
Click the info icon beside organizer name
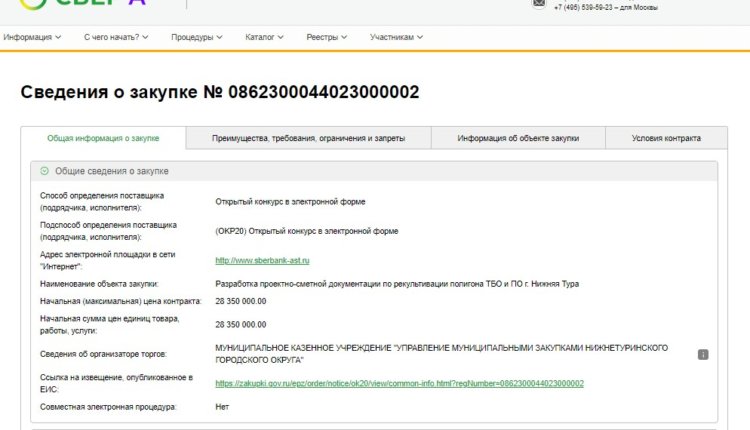[703, 354]
